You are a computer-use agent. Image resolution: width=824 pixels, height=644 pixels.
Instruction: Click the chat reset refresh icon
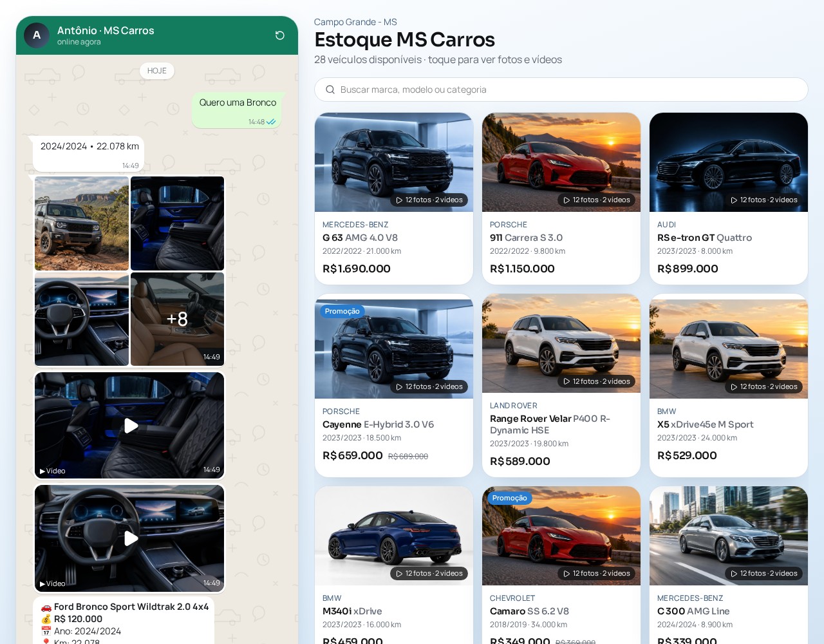(x=280, y=35)
